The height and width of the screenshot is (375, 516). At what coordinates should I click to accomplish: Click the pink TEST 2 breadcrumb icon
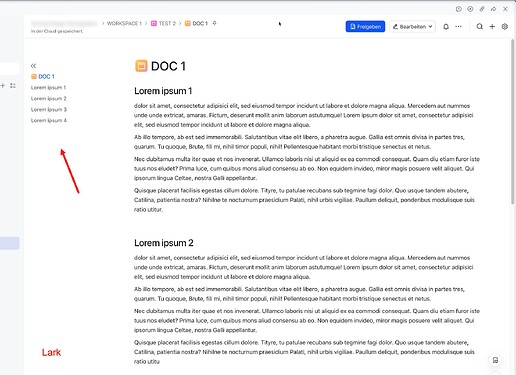[x=154, y=23]
